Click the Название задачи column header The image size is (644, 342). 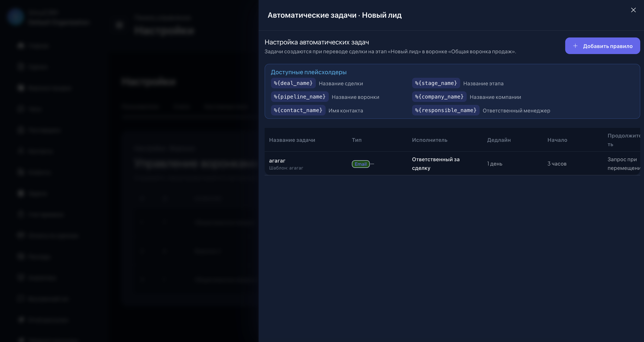coord(292,140)
